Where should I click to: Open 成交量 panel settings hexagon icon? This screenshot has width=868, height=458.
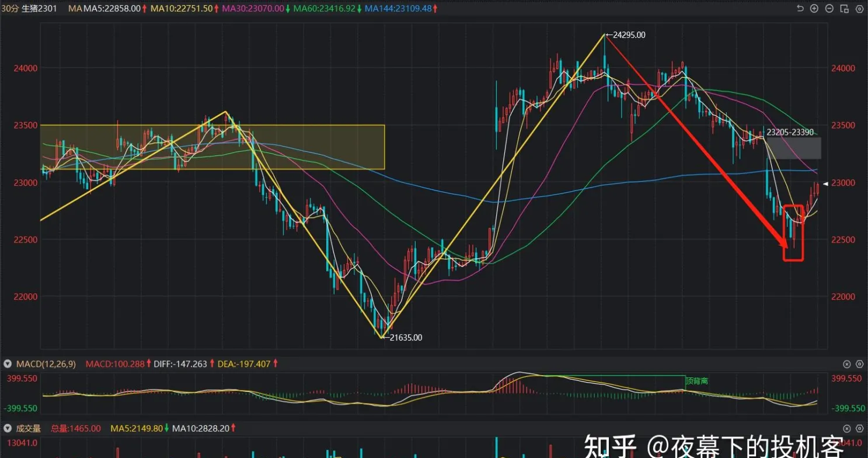click(859, 428)
